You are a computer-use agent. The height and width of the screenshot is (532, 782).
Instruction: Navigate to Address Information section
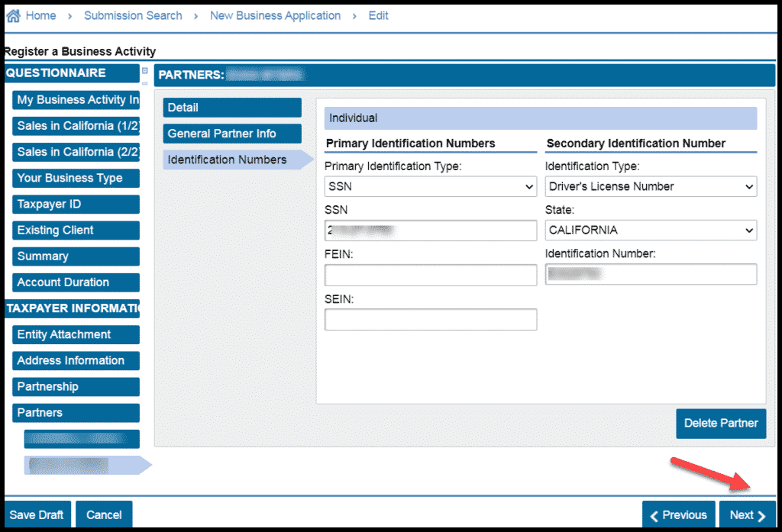pos(76,360)
